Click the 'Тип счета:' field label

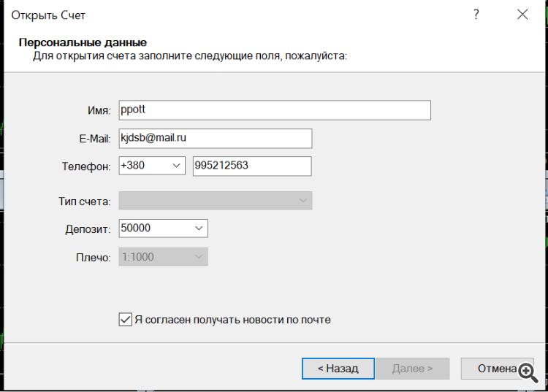pos(85,201)
